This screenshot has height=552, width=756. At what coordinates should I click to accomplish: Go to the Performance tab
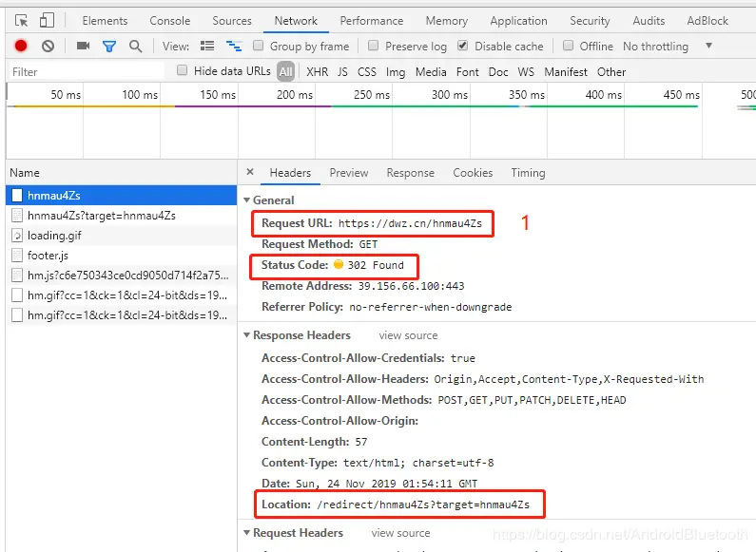(371, 21)
